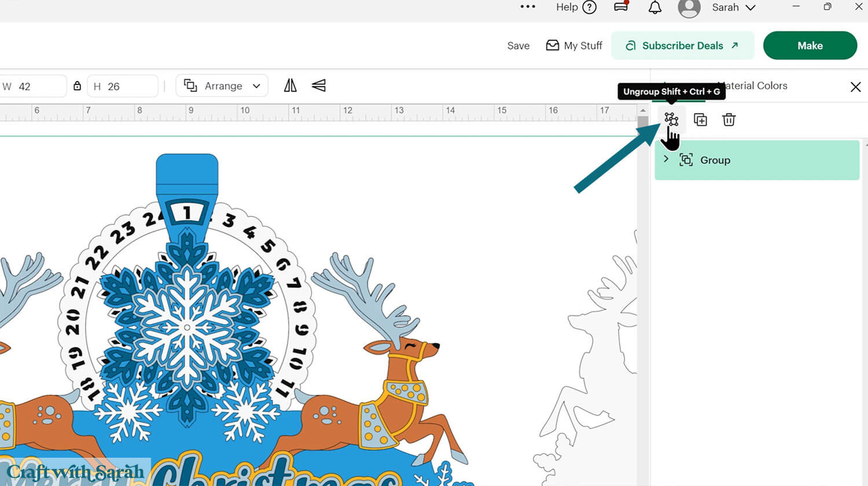Viewport: 868px width, 486px height.
Task: Click the canvas vertical scrollbar up arrow
Action: point(643,110)
